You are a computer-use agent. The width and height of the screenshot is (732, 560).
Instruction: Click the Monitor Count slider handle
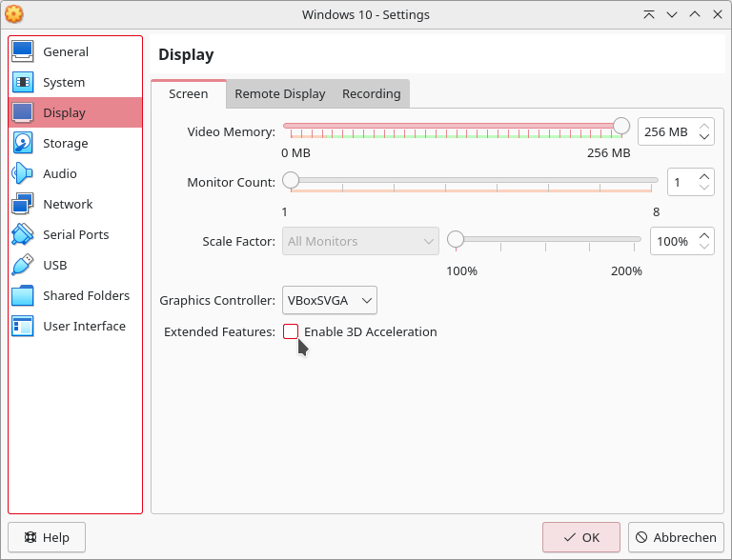pos(291,180)
